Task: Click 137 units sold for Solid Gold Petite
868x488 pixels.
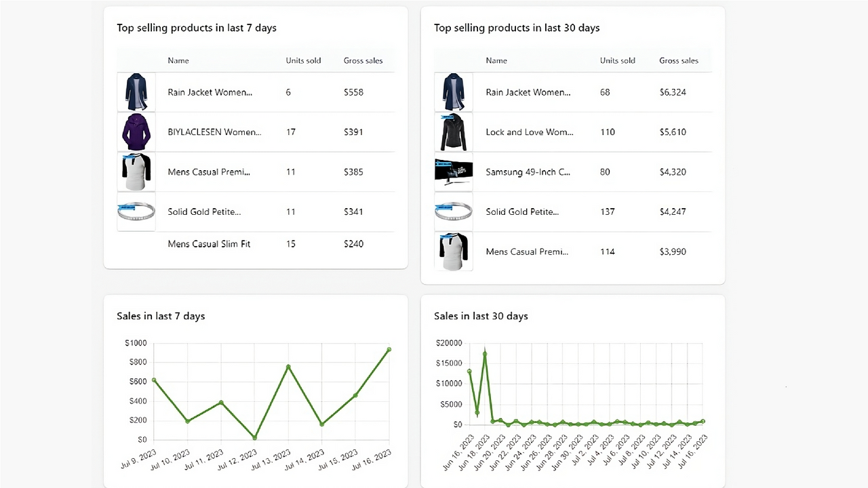Action: click(x=608, y=211)
